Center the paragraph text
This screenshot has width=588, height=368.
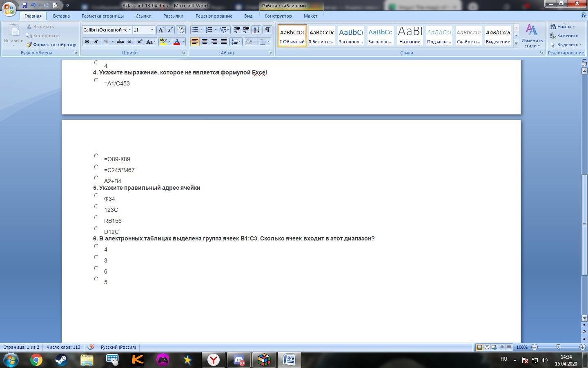(x=205, y=42)
